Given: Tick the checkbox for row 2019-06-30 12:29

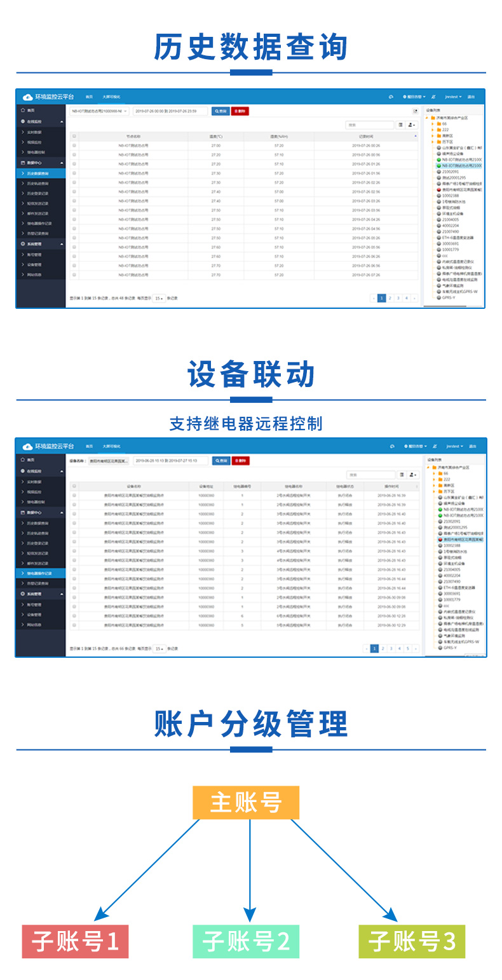Looking at the screenshot, I should (74, 625).
